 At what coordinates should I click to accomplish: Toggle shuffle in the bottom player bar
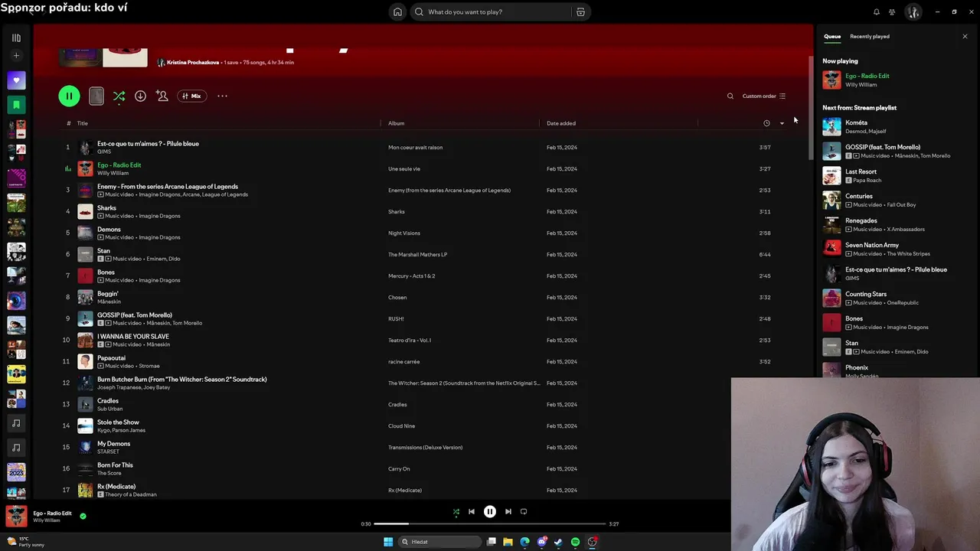pyautogui.click(x=456, y=512)
